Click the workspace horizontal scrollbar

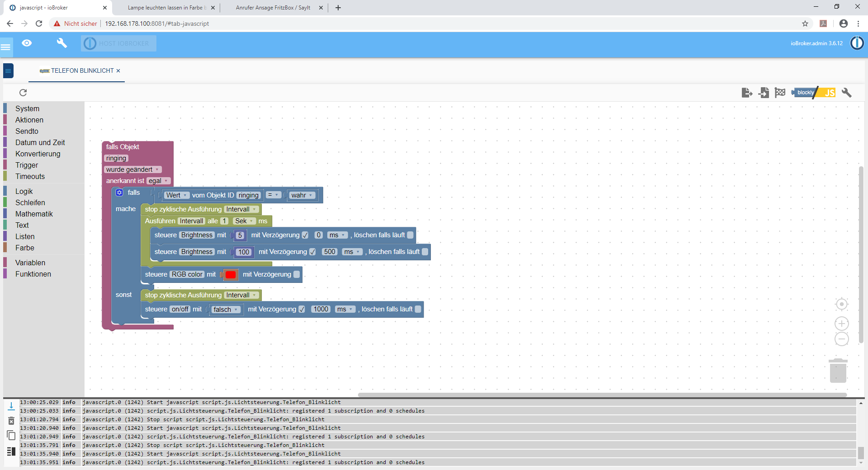(x=602, y=395)
